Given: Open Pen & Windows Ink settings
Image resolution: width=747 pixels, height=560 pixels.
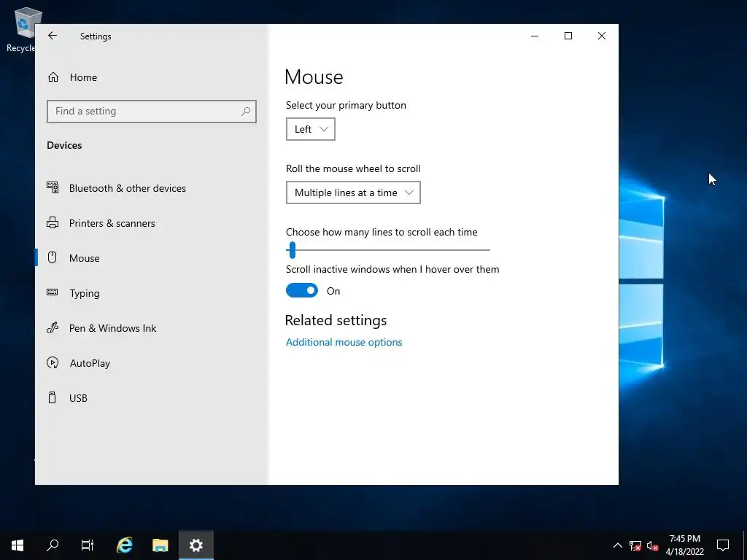Looking at the screenshot, I should point(152,328).
